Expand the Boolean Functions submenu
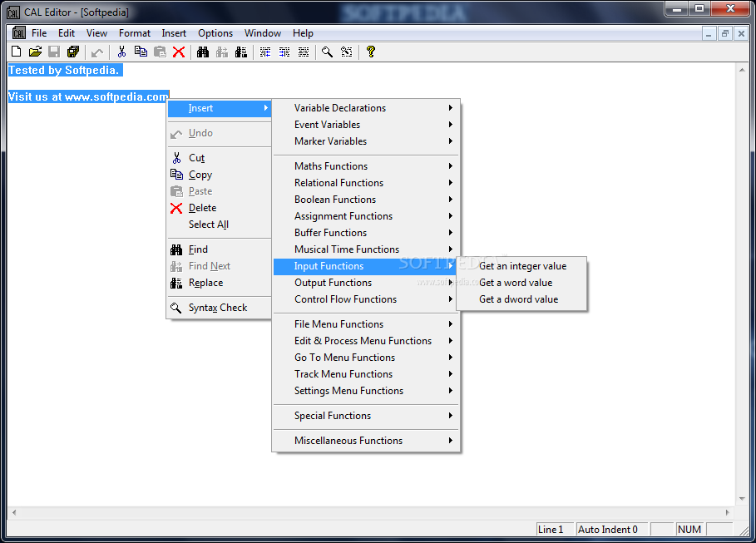The image size is (756, 543). click(x=366, y=200)
